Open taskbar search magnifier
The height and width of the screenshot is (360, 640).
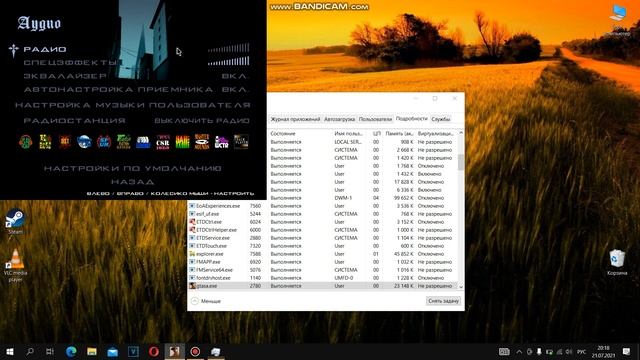(x=30, y=351)
